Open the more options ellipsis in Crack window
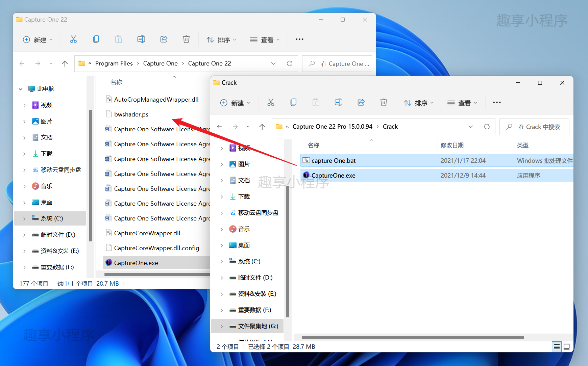The height and width of the screenshot is (366, 588). click(497, 103)
